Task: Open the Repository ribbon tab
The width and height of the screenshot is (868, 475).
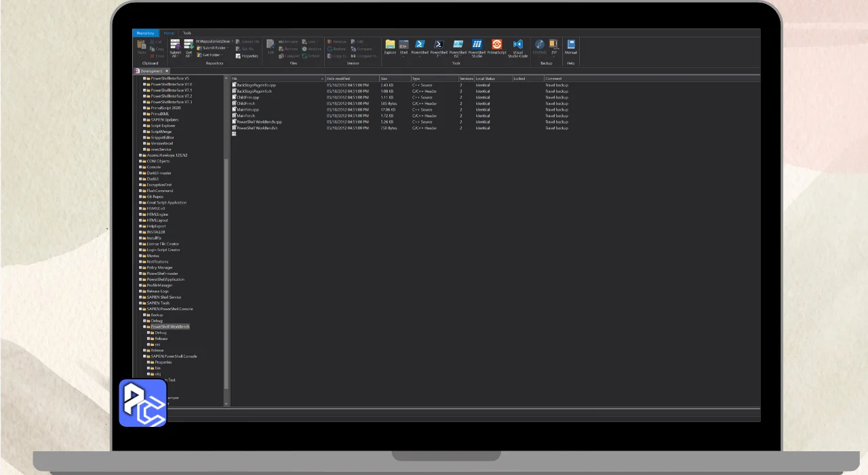Action: [144, 33]
